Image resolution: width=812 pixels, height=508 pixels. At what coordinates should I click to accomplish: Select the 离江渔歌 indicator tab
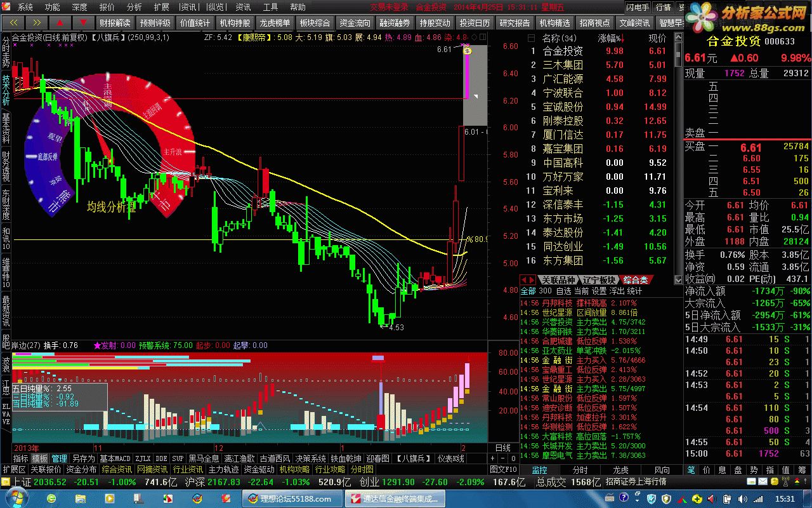coord(239,458)
